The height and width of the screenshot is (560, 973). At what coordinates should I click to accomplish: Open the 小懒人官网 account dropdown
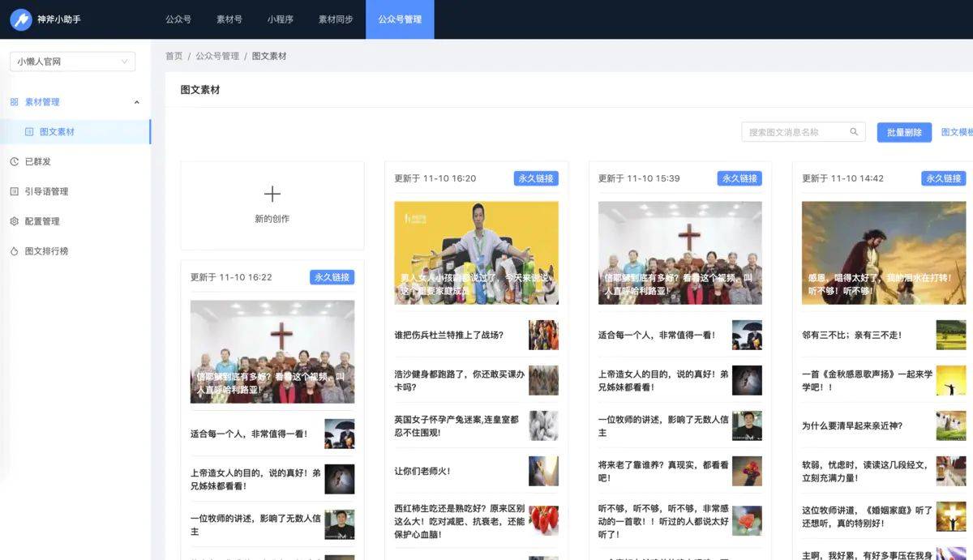[x=72, y=62]
